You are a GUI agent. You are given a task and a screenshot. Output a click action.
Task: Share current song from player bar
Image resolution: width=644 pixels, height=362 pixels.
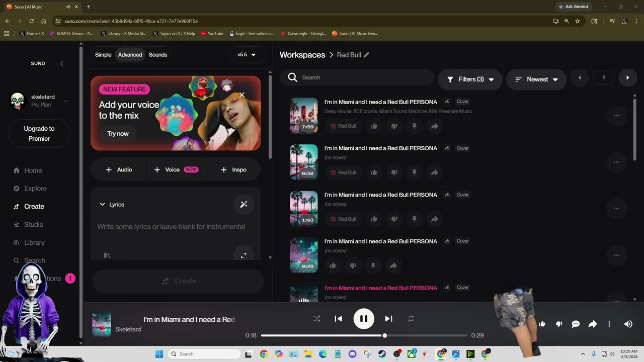click(x=593, y=324)
